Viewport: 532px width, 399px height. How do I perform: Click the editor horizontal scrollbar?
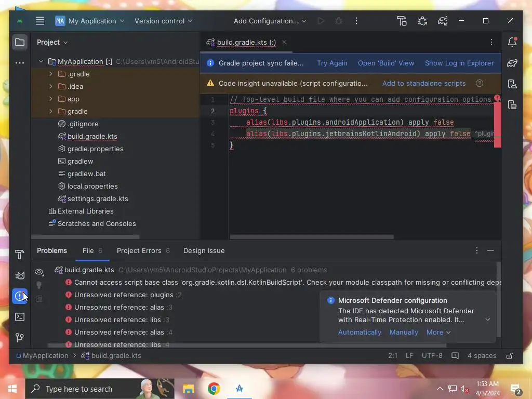tap(312, 237)
